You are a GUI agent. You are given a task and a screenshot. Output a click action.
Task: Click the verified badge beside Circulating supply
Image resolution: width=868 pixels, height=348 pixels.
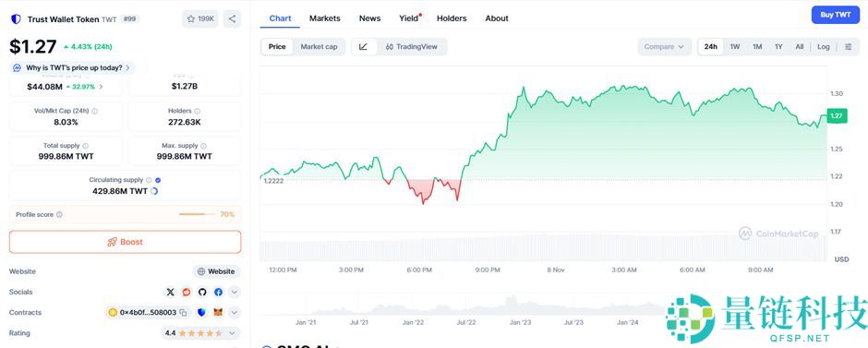(x=158, y=180)
